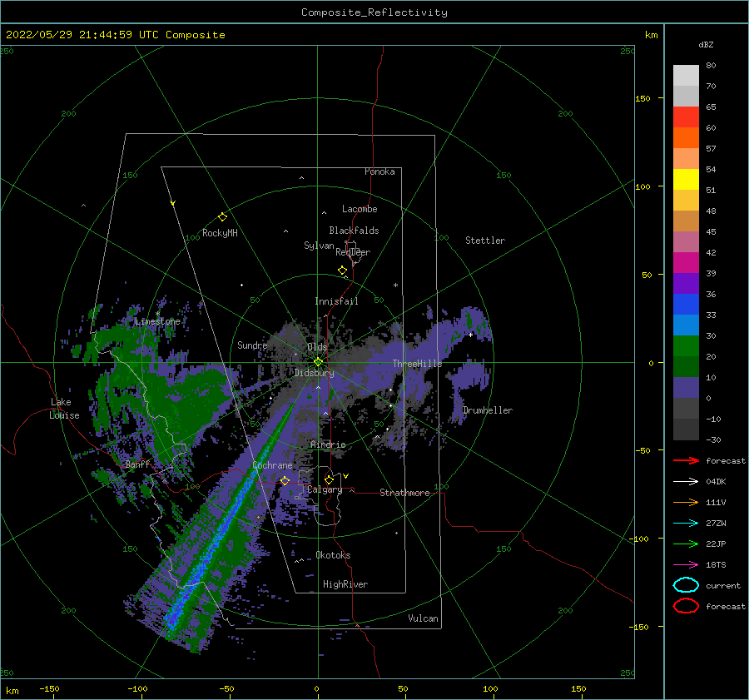Click the Cochrane label
Image resolution: width=749 pixels, height=700 pixels.
pos(272,465)
